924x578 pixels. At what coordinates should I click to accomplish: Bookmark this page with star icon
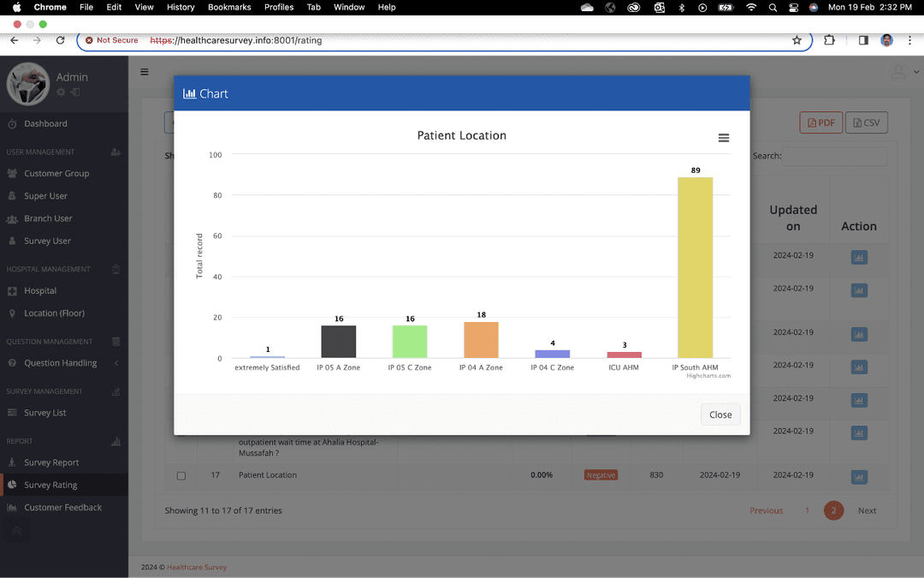[x=797, y=40]
